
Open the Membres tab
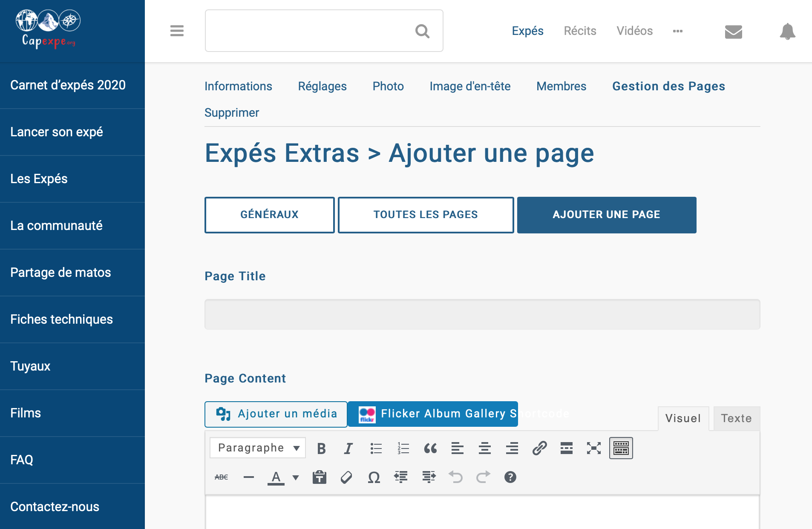click(561, 86)
